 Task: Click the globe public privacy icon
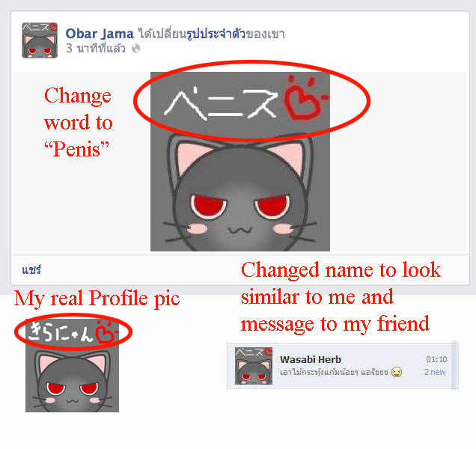tap(135, 49)
